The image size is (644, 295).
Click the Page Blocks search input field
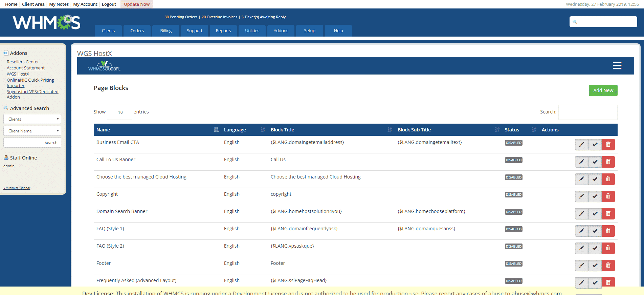tap(587, 112)
